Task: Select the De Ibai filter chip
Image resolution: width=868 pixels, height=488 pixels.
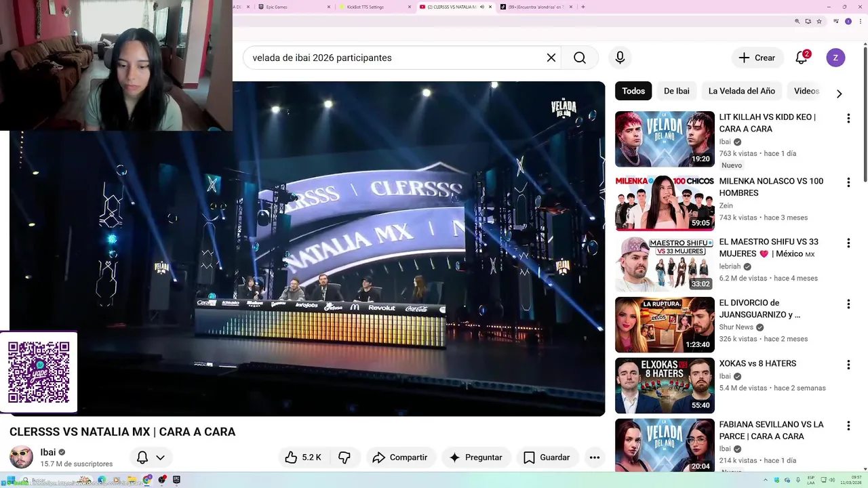Action: (x=677, y=91)
